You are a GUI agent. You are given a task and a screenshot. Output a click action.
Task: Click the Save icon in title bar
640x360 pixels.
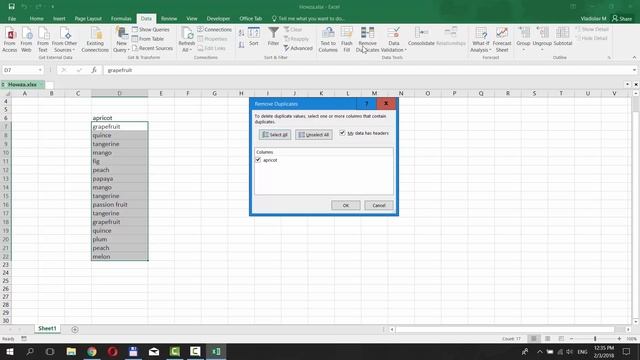(x=11, y=7)
